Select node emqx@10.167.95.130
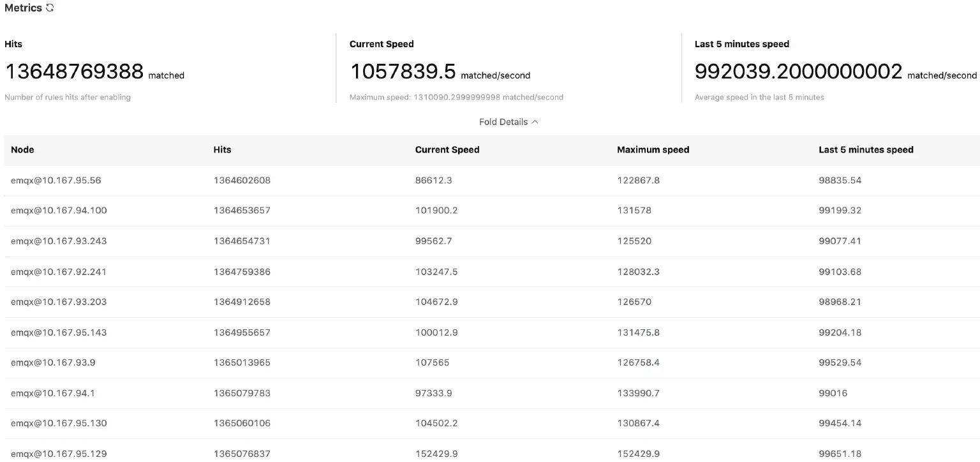This screenshot has width=980, height=462. pos(58,423)
